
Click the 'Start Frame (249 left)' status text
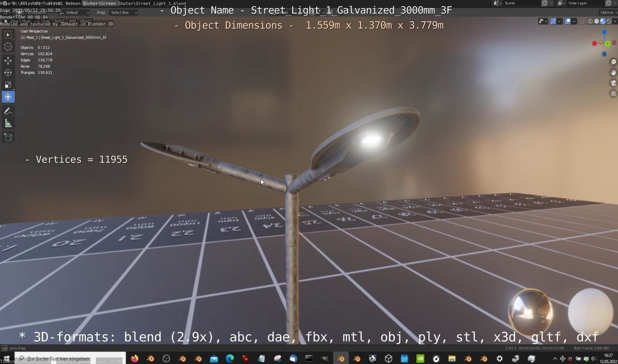[x=591, y=348]
